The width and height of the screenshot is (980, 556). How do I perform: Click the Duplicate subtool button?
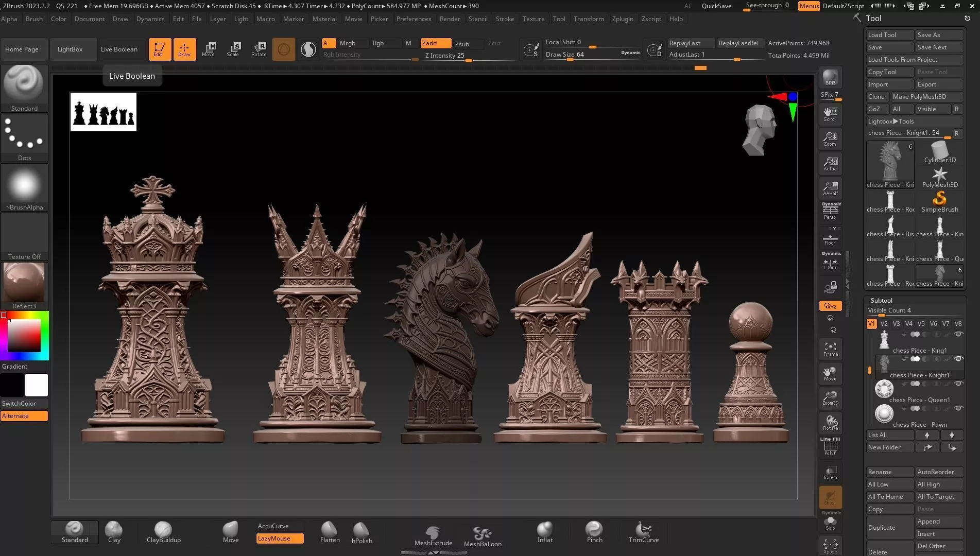click(890, 528)
